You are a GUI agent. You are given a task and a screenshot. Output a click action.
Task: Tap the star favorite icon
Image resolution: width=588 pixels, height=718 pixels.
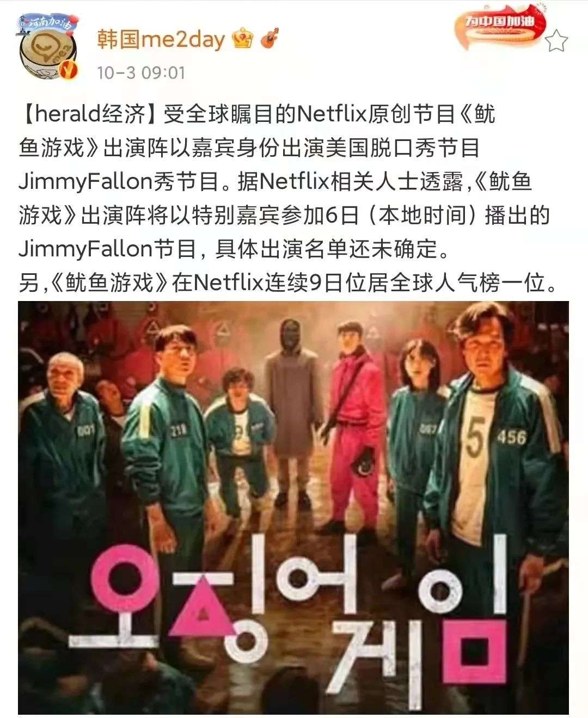pyautogui.click(x=556, y=41)
